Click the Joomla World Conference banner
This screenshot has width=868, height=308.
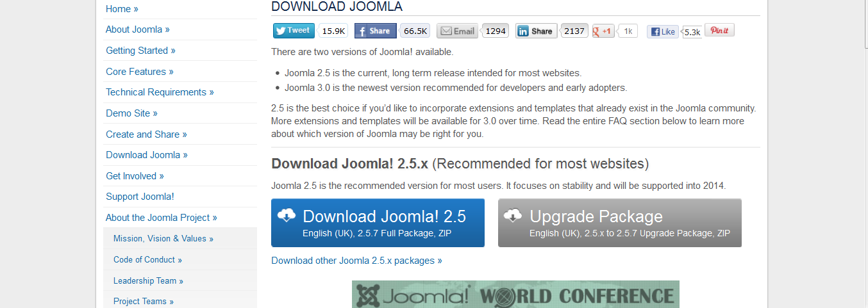515,295
